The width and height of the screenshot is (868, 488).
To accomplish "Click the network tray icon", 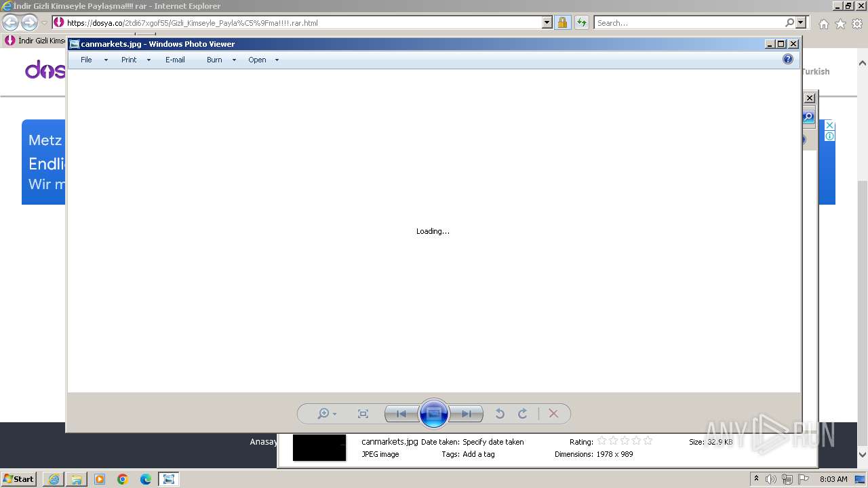I will click(x=787, y=479).
